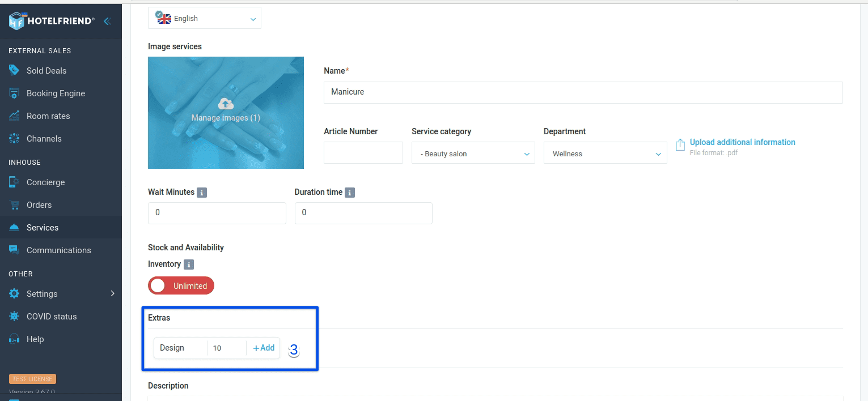Collapse sidebar with double chevron icon
The width and height of the screenshot is (868, 401).
pyautogui.click(x=107, y=21)
